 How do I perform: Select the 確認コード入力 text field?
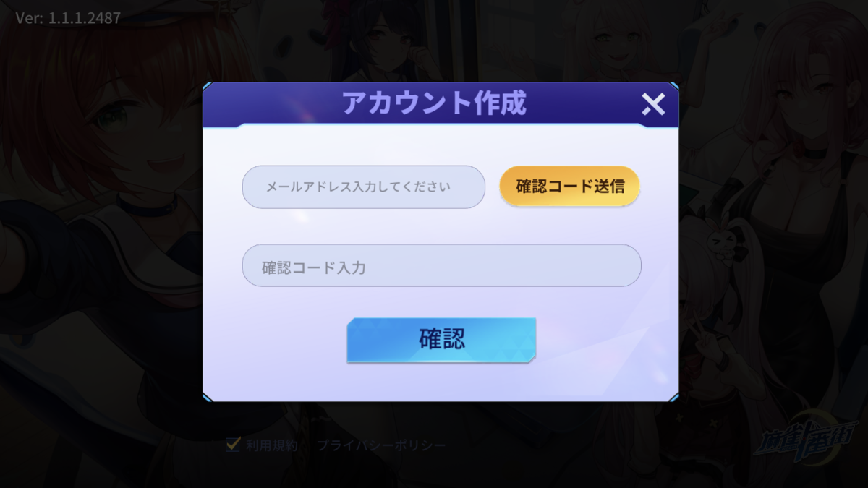point(441,265)
